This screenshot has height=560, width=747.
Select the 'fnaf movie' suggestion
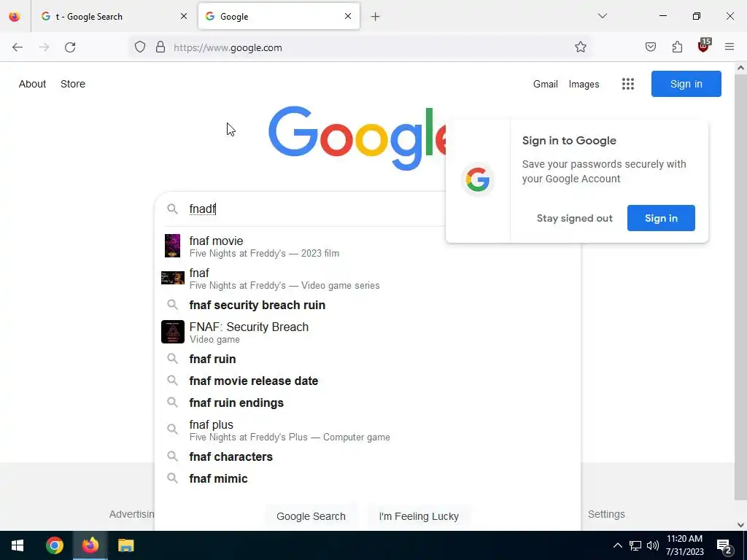coord(367,246)
